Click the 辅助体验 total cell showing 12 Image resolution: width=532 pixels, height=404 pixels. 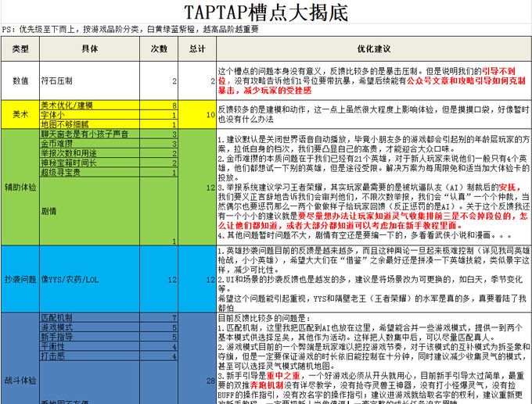click(197, 187)
